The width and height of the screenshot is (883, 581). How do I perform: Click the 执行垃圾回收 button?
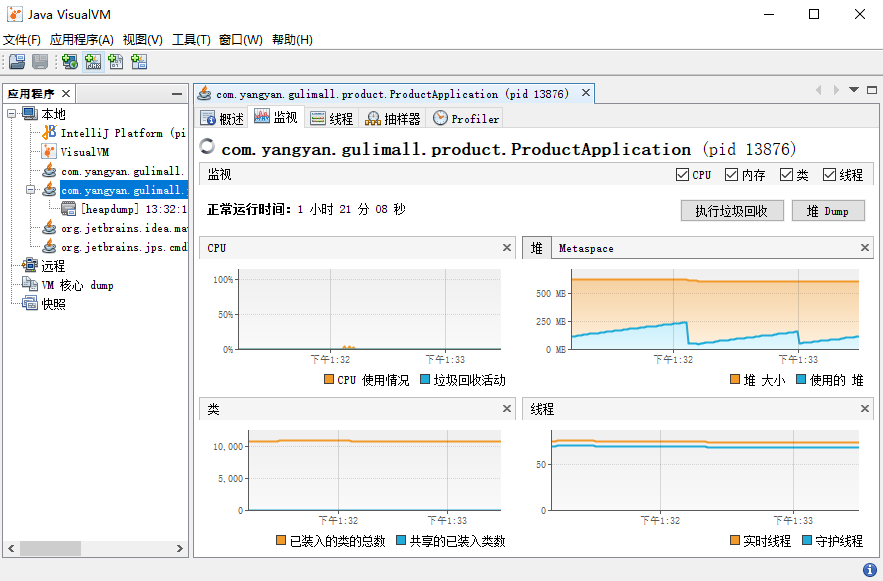point(732,211)
